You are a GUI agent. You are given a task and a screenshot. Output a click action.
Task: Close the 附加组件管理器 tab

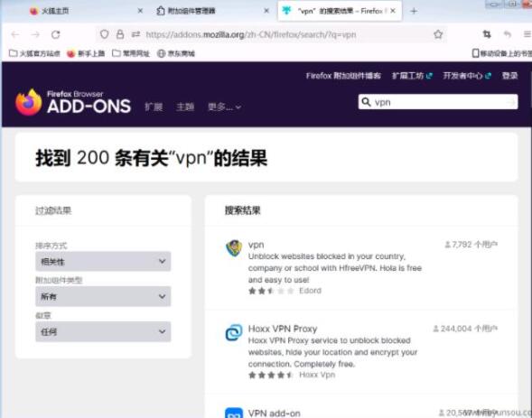266,11
